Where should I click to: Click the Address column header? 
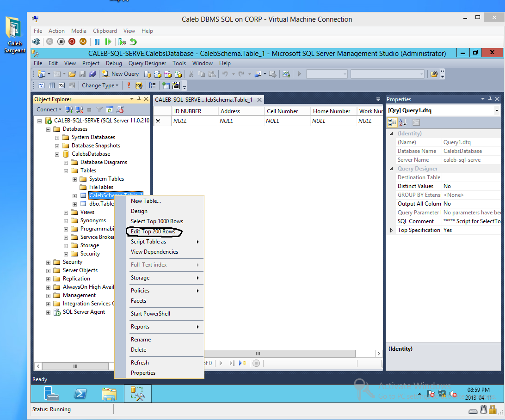pyautogui.click(x=241, y=111)
